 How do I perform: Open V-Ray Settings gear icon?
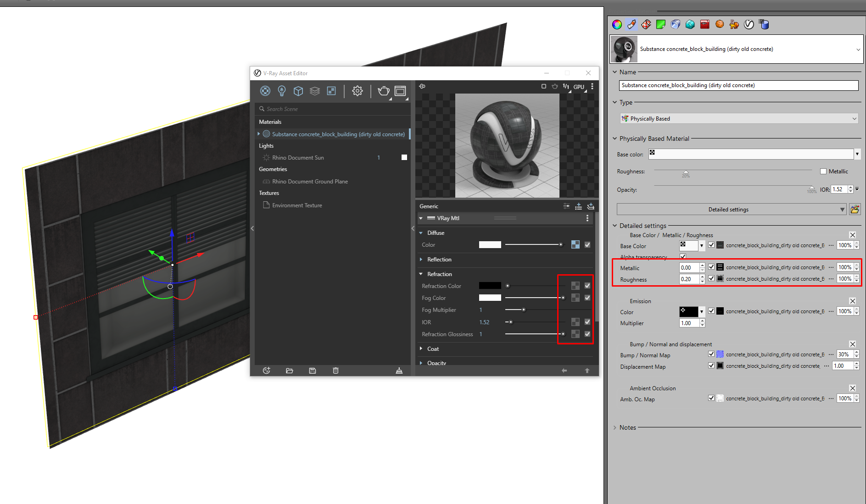point(358,91)
